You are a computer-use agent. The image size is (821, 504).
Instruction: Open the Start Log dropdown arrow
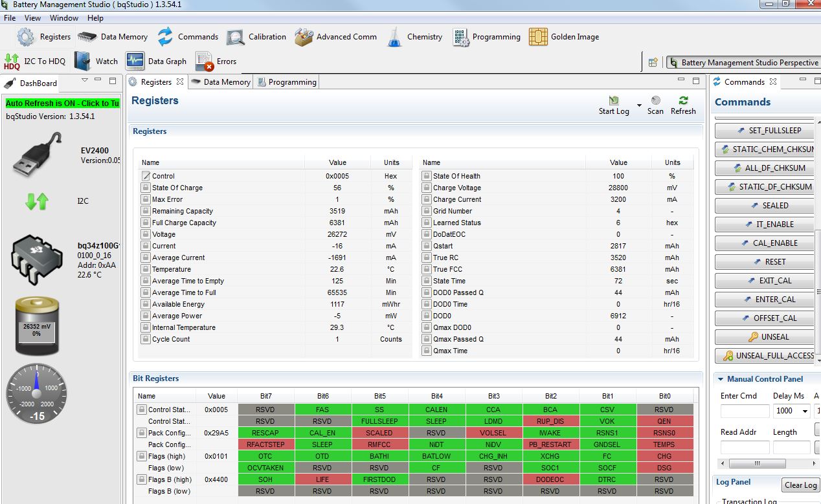[x=639, y=105]
